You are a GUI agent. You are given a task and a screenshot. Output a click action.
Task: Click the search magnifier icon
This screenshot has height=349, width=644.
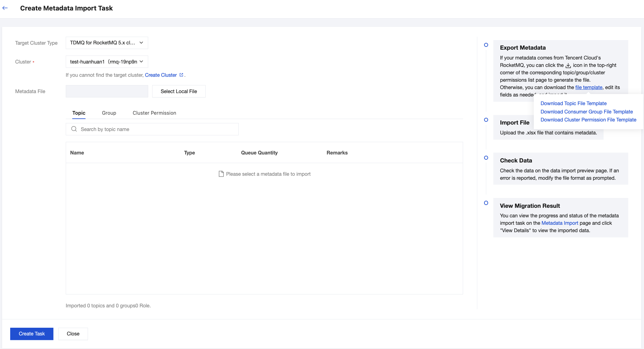tap(74, 129)
